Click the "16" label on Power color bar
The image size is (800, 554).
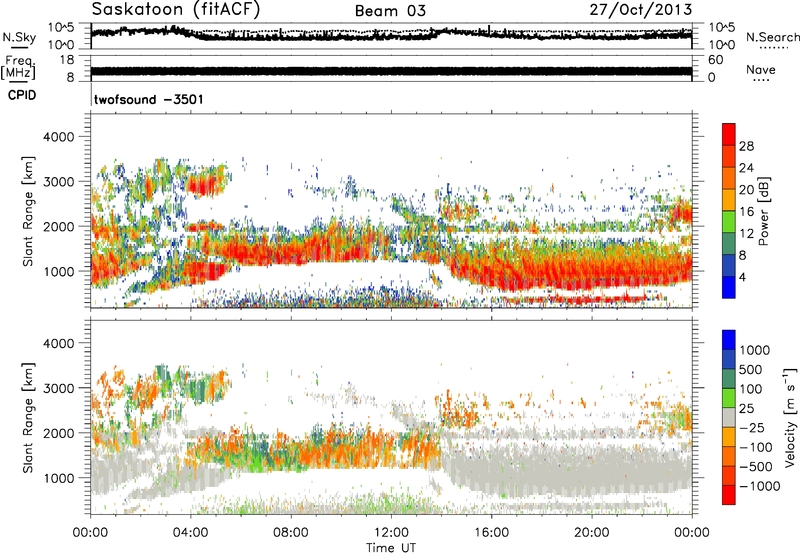746,212
